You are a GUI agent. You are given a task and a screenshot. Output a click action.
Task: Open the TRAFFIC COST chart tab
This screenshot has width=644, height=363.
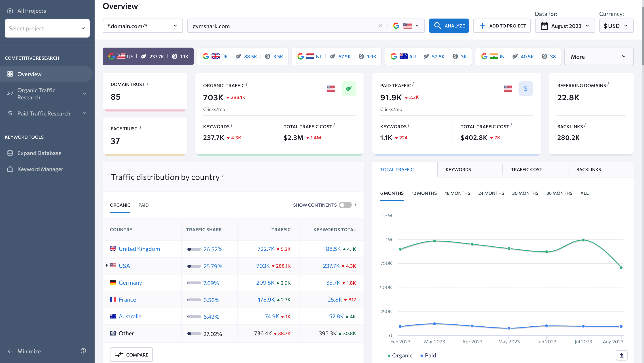coord(535,169)
